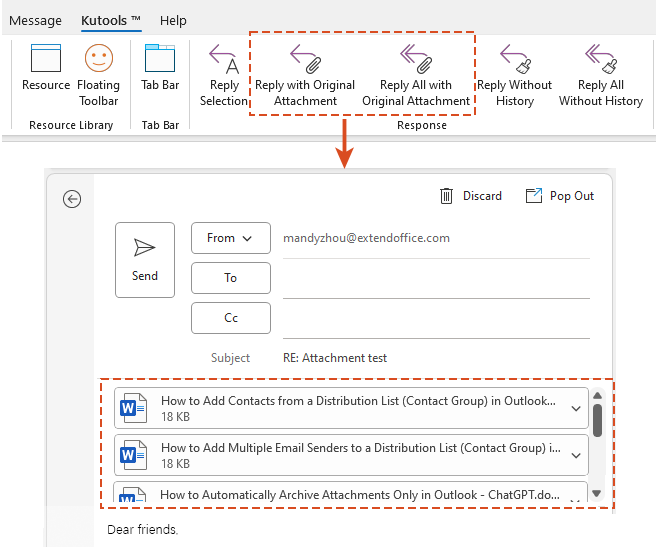The height and width of the screenshot is (550, 656).
Task: Switch to the Message tab
Action: point(35,20)
